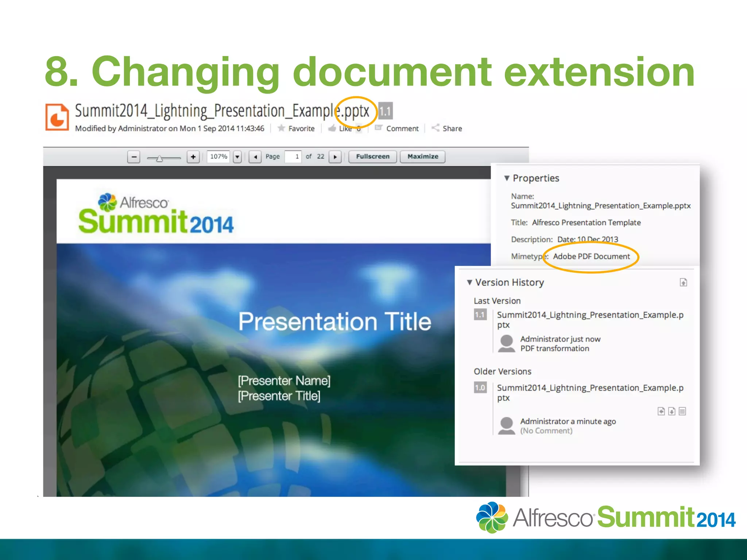The width and height of the screenshot is (747, 560).
Task: Click the Fullscreen button
Action: pos(373,156)
